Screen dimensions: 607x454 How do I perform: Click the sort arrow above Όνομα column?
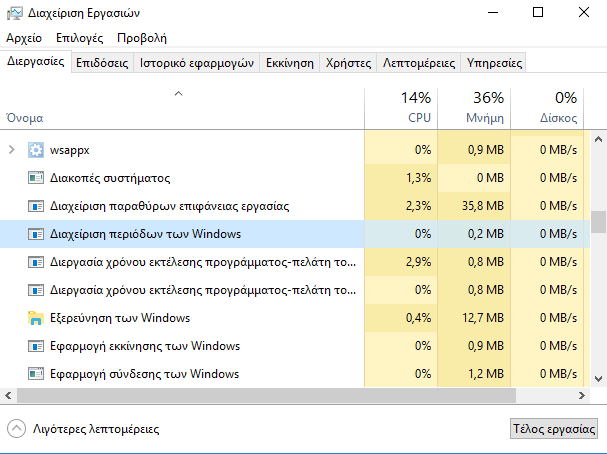pyautogui.click(x=178, y=94)
